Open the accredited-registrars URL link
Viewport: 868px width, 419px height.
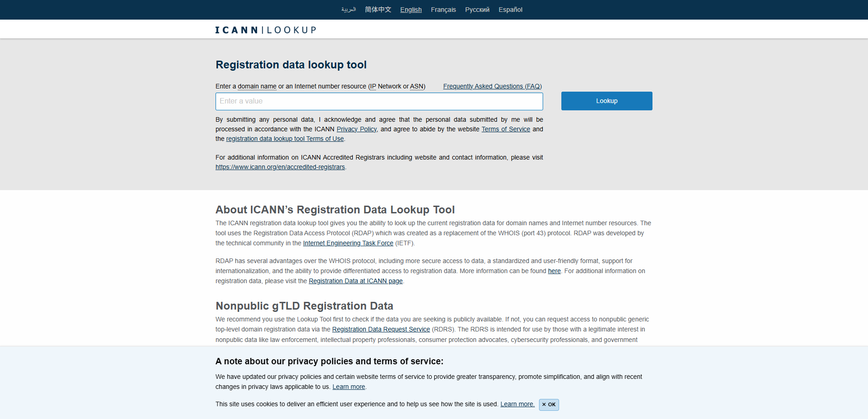[280, 167]
